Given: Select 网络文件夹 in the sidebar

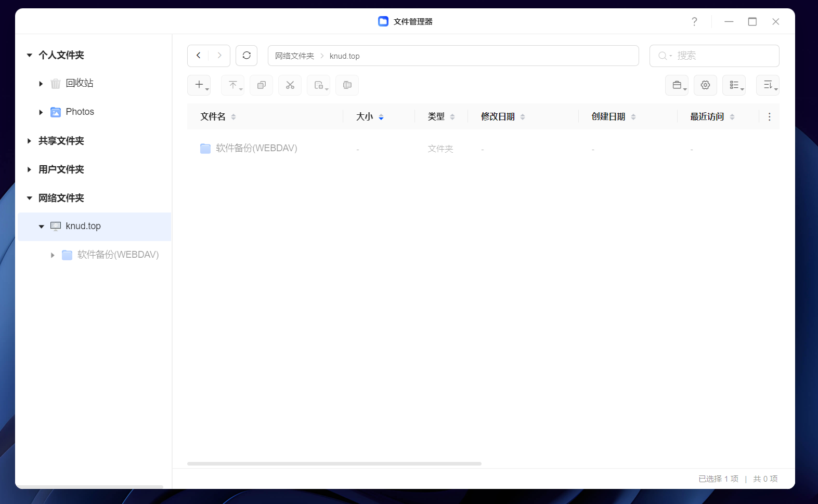Looking at the screenshot, I should pyautogui.click(x=61, y=198).
